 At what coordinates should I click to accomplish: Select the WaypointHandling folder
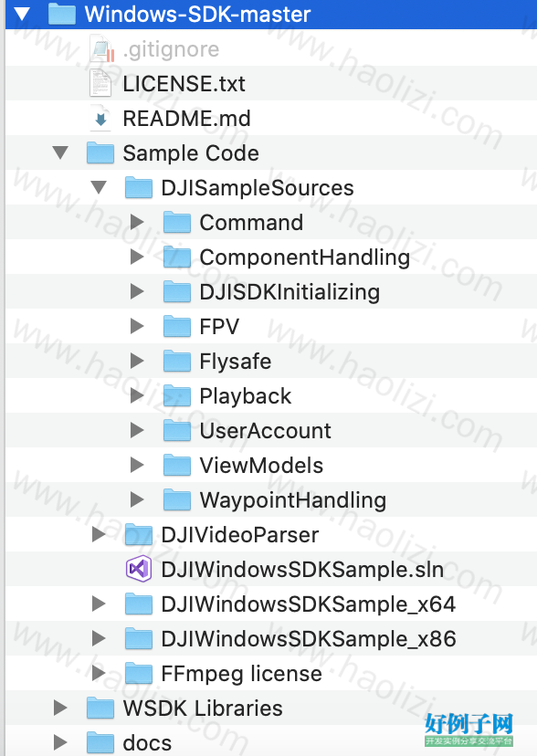[x=271, y=500]
